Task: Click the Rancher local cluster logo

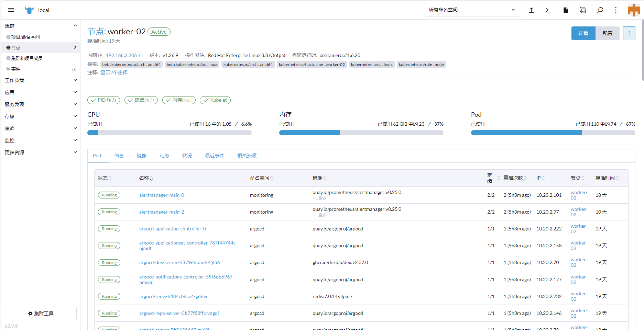Action: point(30,10)
